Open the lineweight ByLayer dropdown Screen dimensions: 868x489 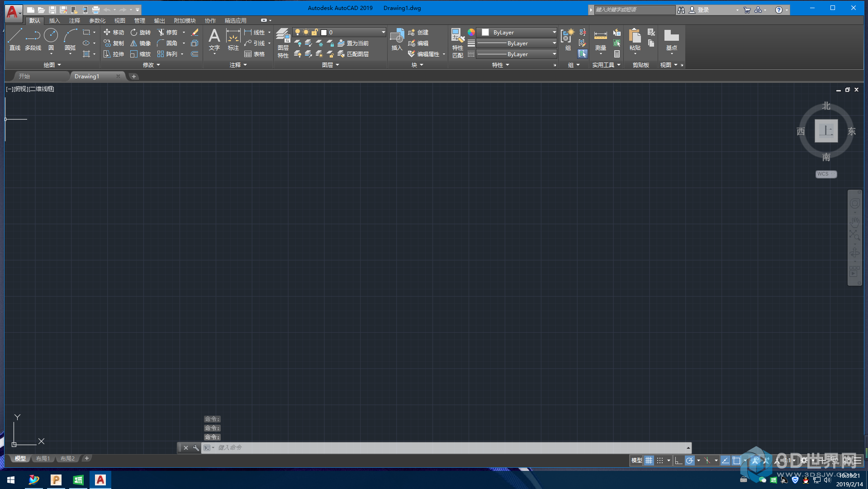[x=517, y=43]
